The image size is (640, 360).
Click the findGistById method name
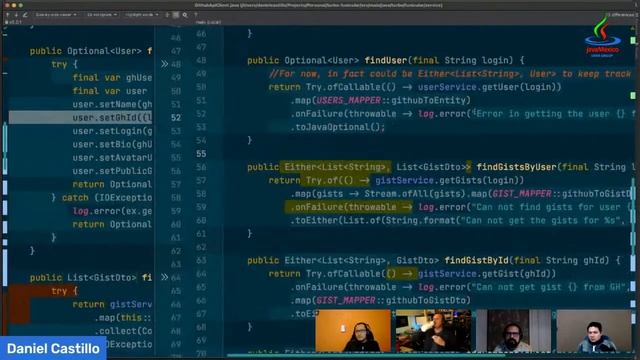(x=476, y=260)
